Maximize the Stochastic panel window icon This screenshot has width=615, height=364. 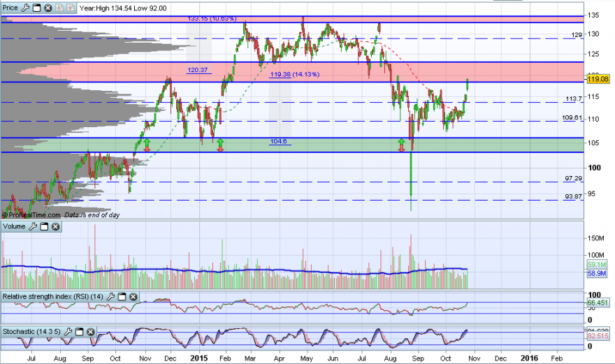click(79, 332)
